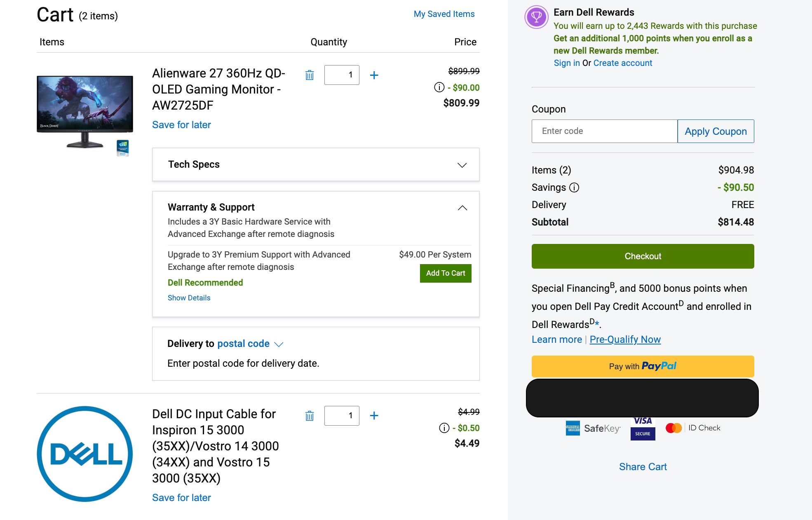The image size is (812, 520).
Task: Increase Alienware monitor quantity with plus
Action: pos(374,75)
